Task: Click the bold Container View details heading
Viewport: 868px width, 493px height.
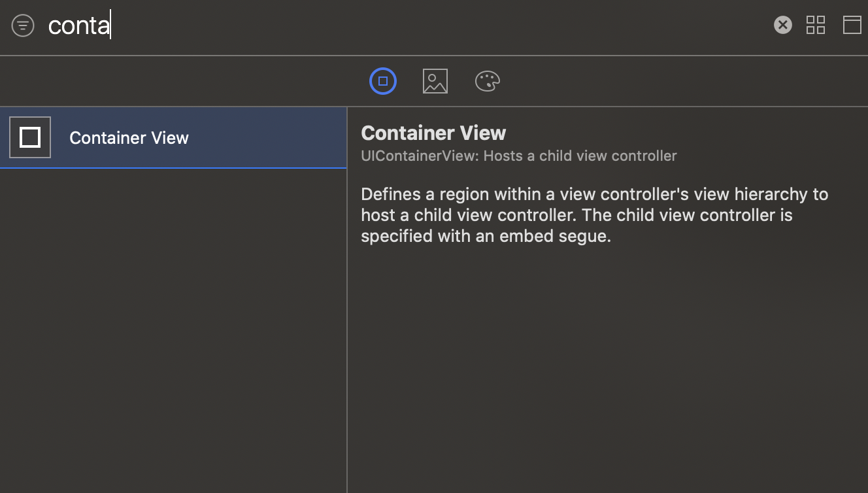Action: point(433,133)
